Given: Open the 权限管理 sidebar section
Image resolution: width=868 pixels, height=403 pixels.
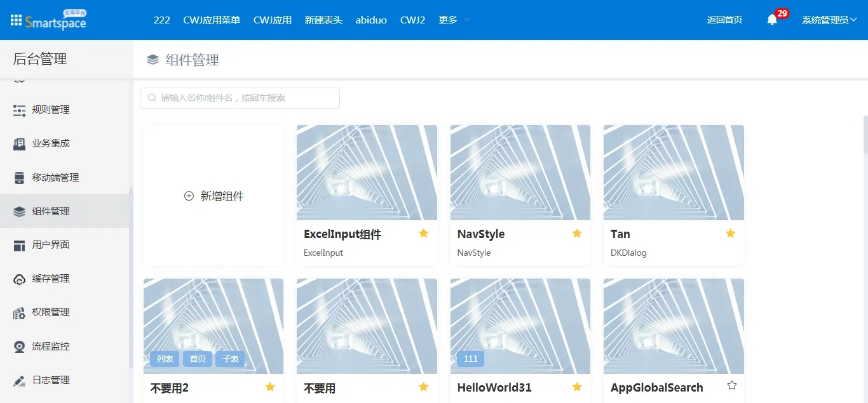Looking at the screenshot, I should (51, 312).
